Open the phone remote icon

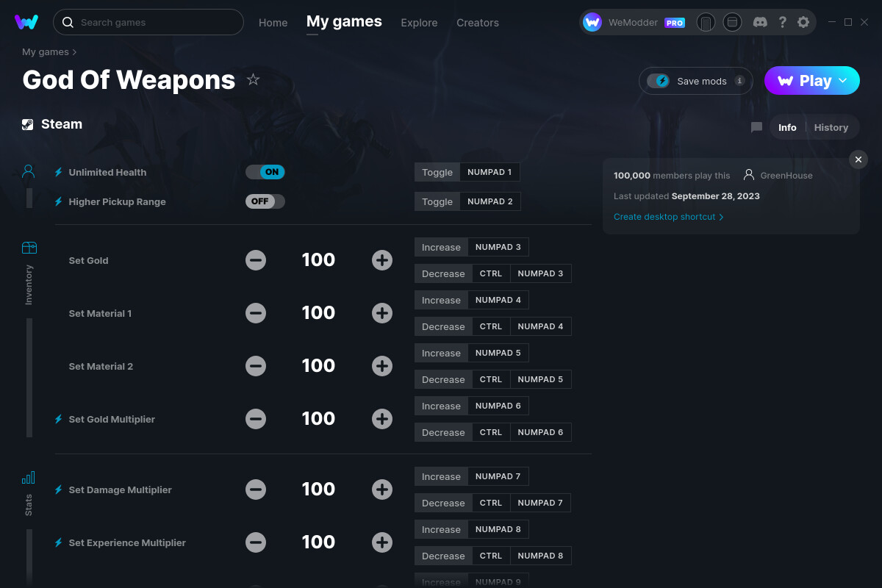tap(706, 22)
